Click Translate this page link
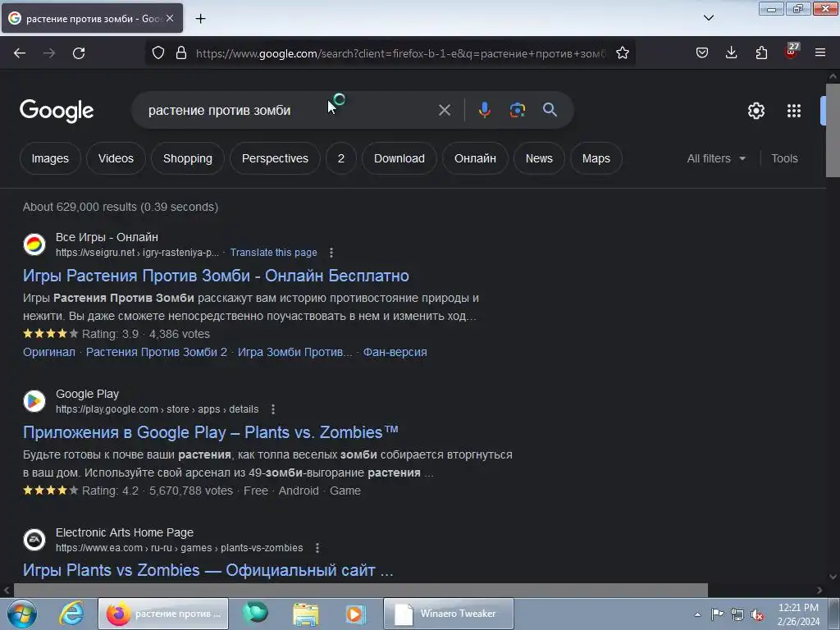Viewport: 840px width, 630px height. (x=273, y=253)
